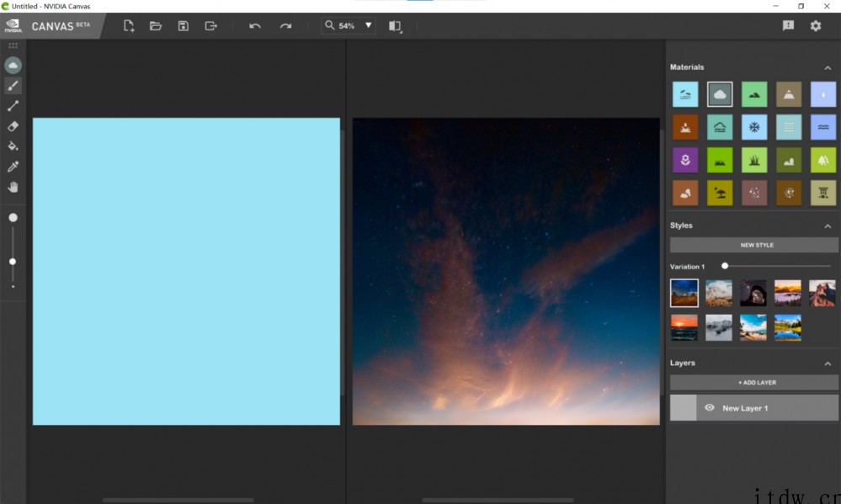The image size is (841, 504).
Task: Choose the light teal sea waves material
Action: click(x=789, y=128)
